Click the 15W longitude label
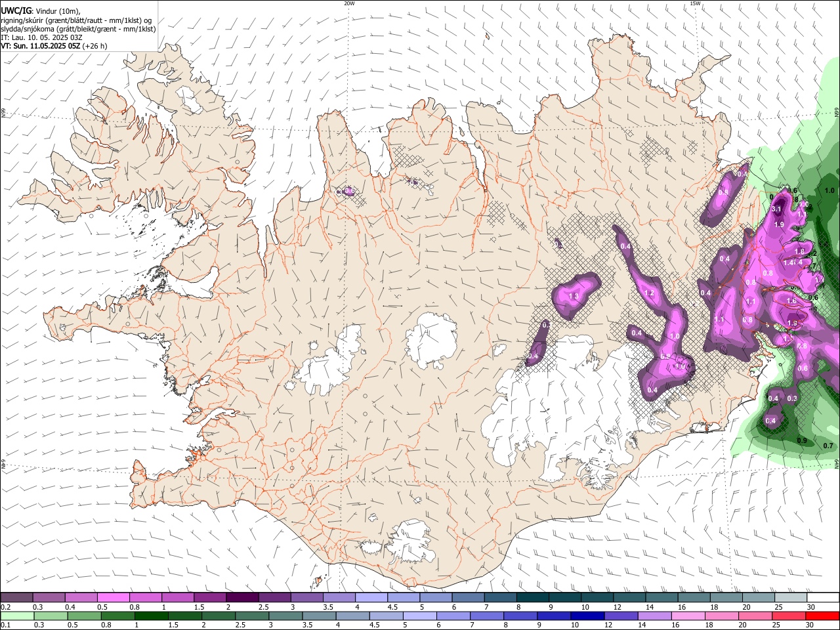840x630 pixels. [x=695, y=3]
